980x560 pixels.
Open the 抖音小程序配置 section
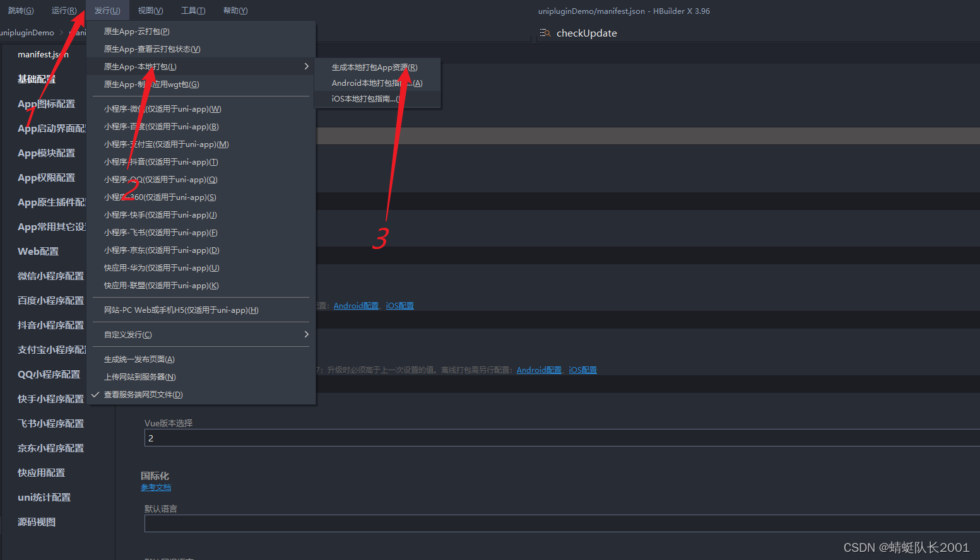point(50,325)
